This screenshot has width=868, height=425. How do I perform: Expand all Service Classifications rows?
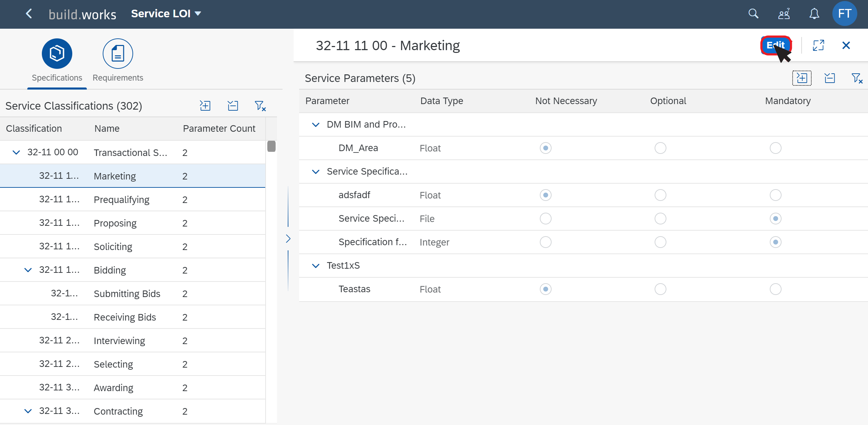[205, 105]
